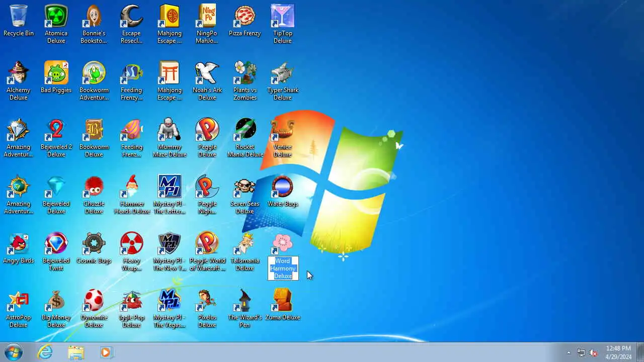Select Iggle Pop Deluxe icon
644x362 pixels.
coord(132,300)
